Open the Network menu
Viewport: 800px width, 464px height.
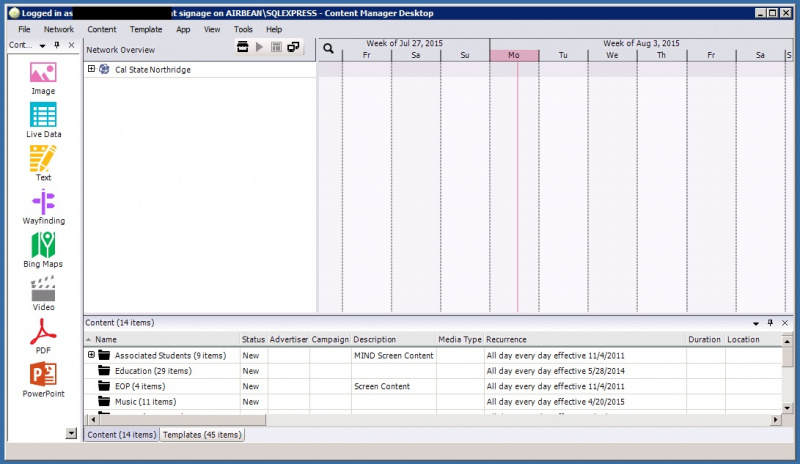click(59, 29)
